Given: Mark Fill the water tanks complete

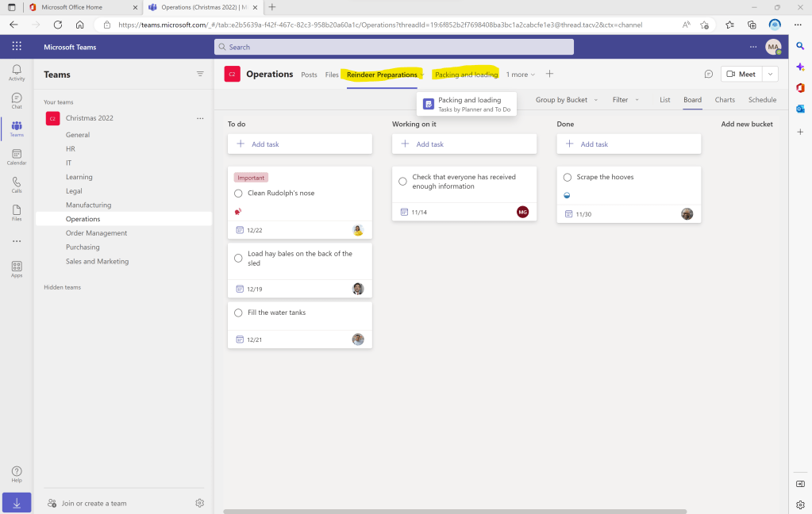Looking at the screenshot, I should pos(238,313).
